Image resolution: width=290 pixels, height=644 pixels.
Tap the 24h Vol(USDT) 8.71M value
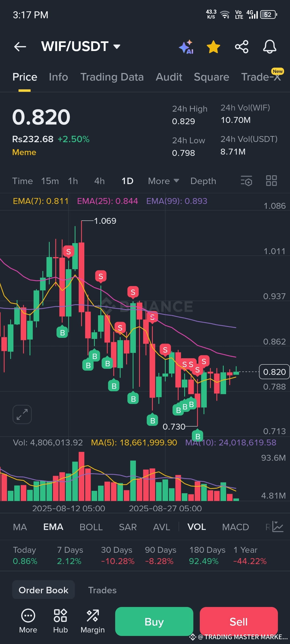[x=233, y=152]
